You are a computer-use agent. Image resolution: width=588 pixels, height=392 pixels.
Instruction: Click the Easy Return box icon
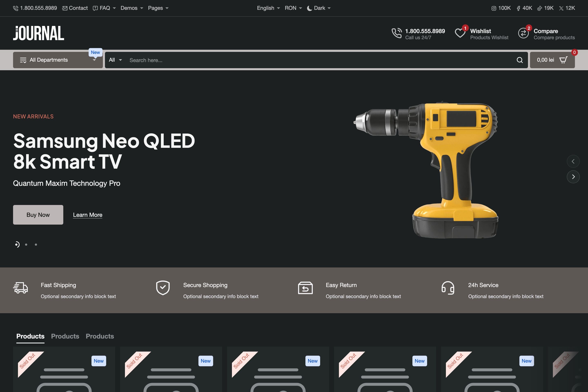point(305,288)
